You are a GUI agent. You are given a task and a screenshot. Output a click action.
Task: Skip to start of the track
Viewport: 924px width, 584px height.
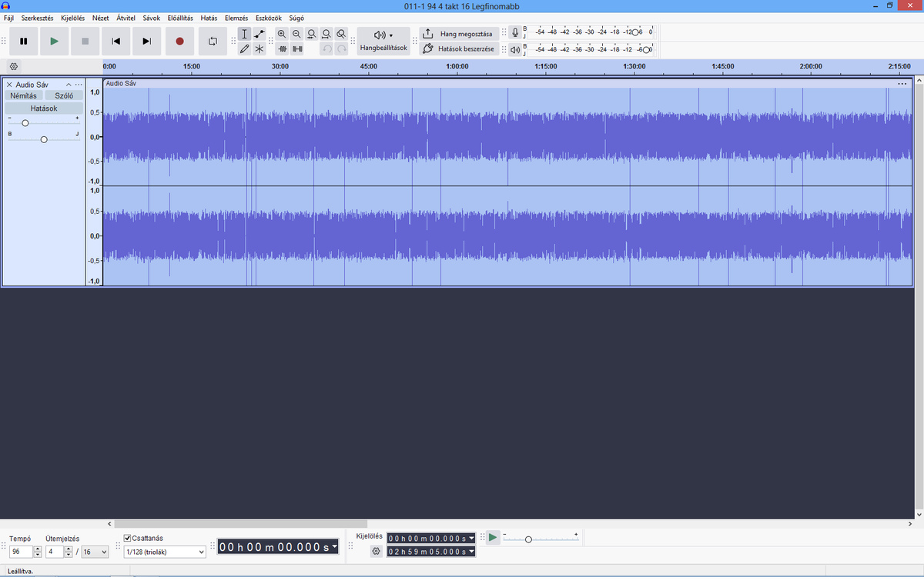[115, 42]
